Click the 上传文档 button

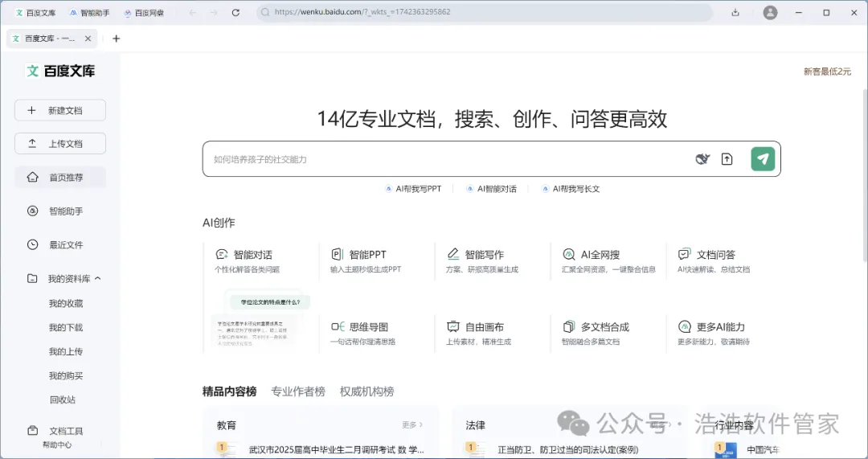tap(59, 143)
